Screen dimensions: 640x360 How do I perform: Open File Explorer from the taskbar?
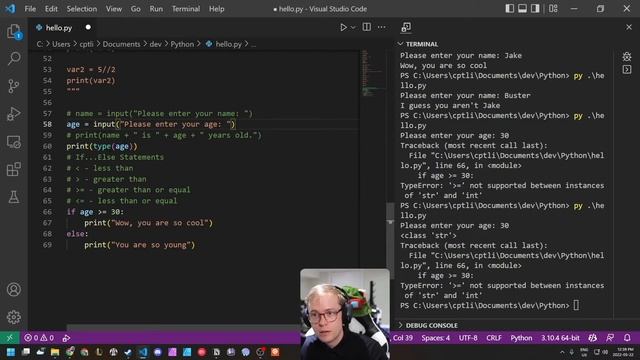(55, 352)
